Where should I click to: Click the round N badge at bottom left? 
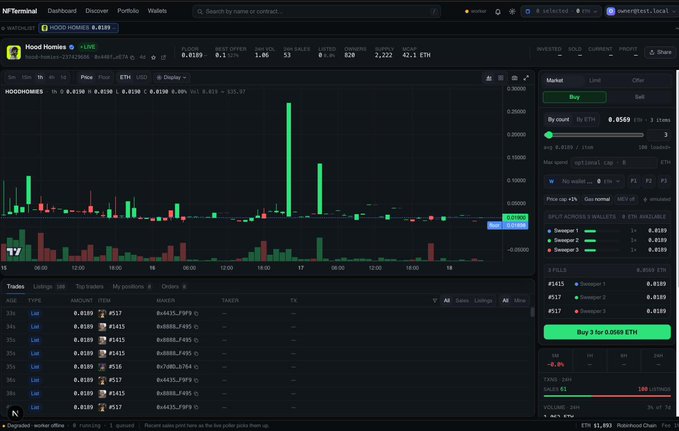point(15,413)
